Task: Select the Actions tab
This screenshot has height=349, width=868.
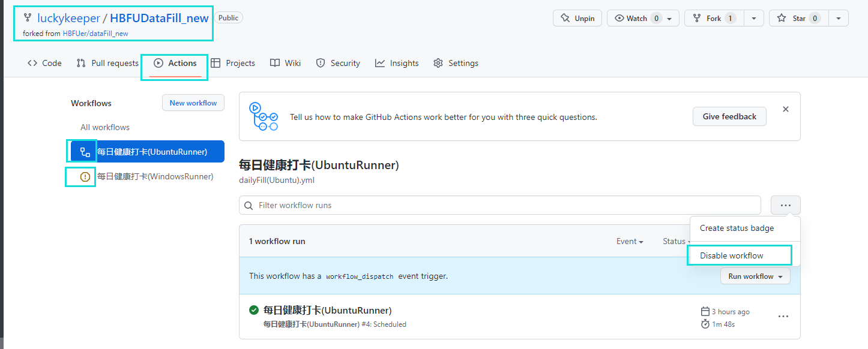Action: 175,63
